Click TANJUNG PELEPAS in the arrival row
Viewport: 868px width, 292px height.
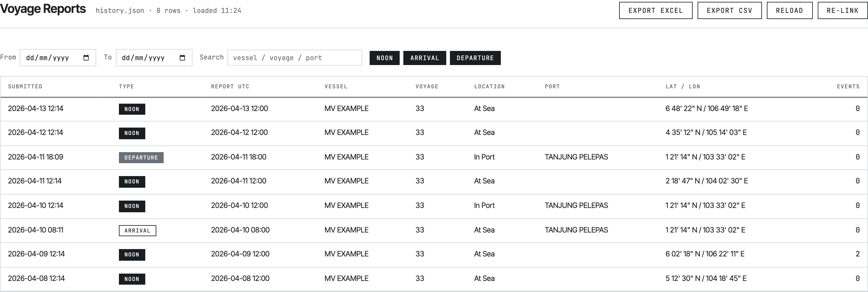coord(576,230)
